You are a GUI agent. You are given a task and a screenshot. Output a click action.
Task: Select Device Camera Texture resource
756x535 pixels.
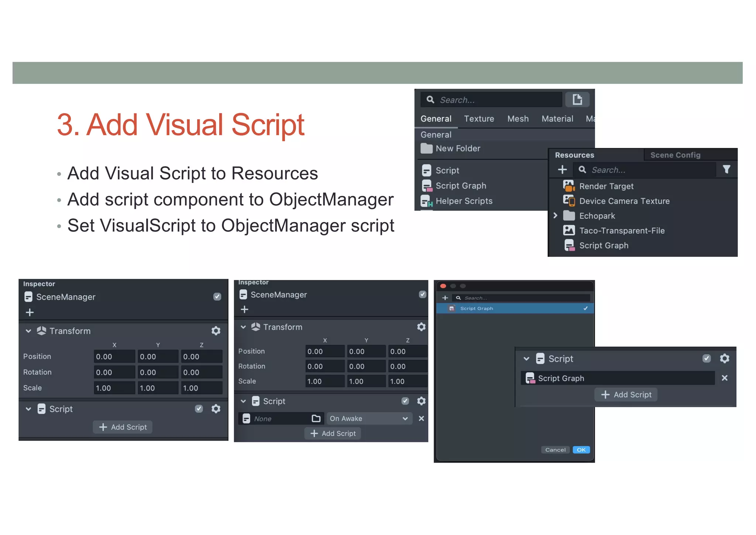coord(616,201)
